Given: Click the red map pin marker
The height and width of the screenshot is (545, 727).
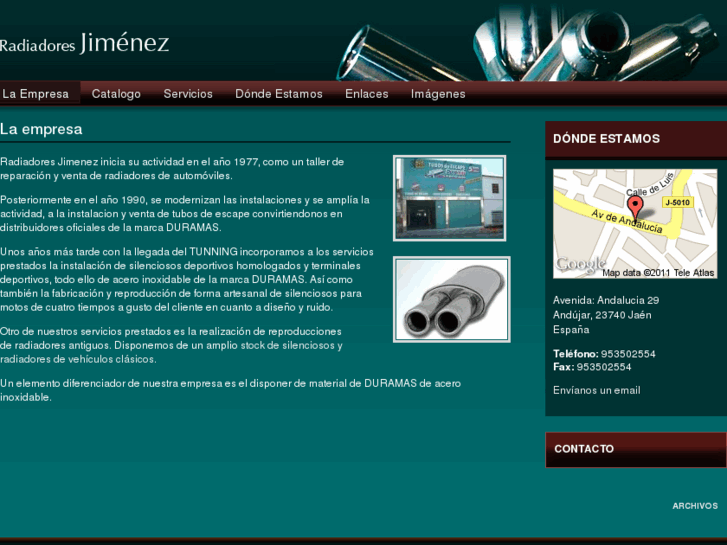Looking at the screenshot, I should coord(635,207).
